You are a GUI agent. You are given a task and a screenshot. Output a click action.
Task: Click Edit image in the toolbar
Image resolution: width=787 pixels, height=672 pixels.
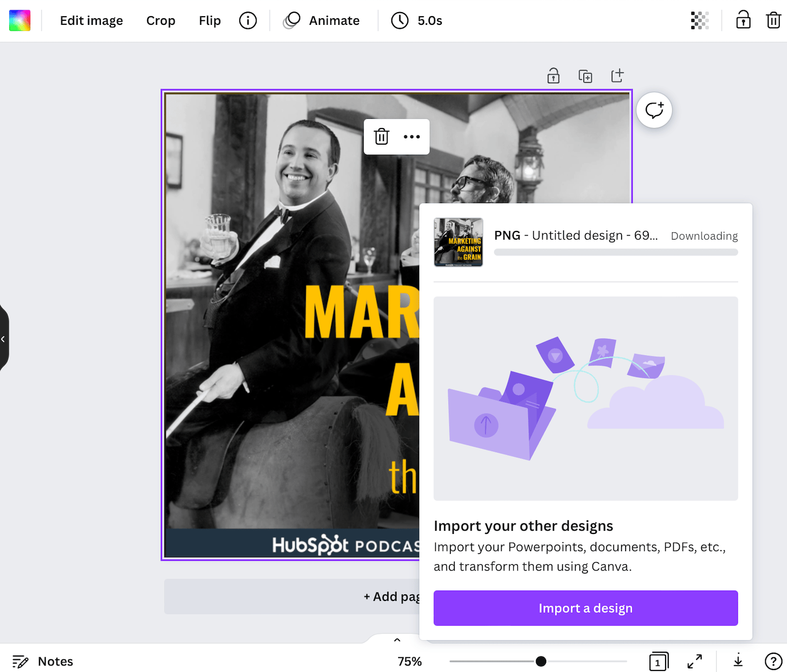coord(91,21)
